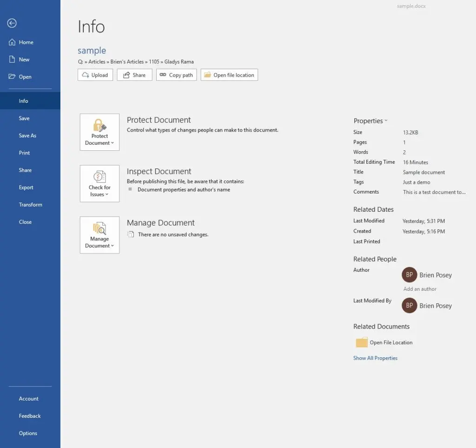Click the Open folder icon in sidebar
This screenshot has width=476, height=448.
coord(12,77)
